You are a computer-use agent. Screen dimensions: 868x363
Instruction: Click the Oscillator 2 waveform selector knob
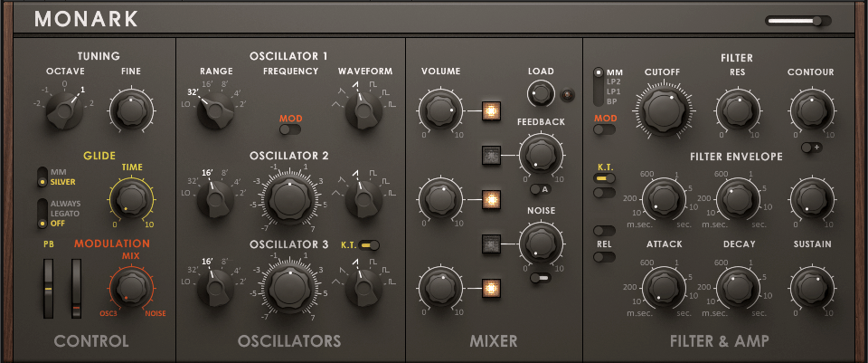point(363,199)
